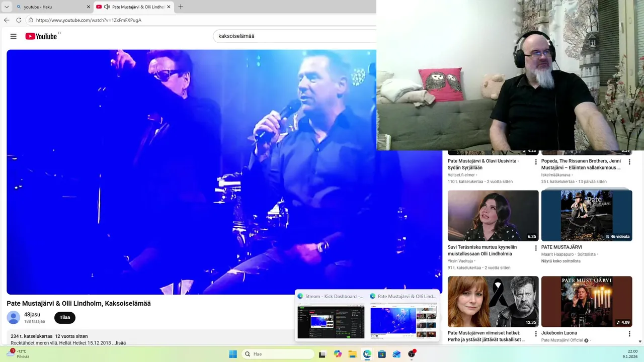Open options for Suvi Teräsniska video
Viewport: 644px width, 362px height.
tap(536, 248)
